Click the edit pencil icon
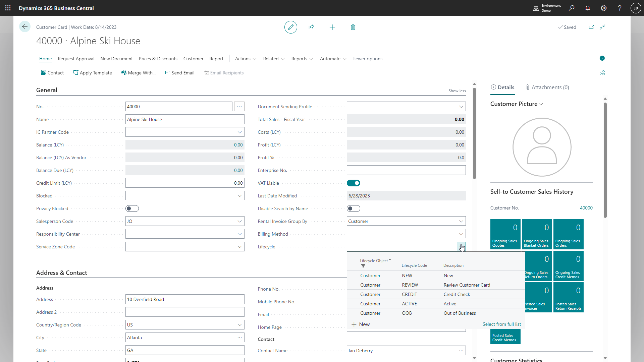 tap(291, 27)
